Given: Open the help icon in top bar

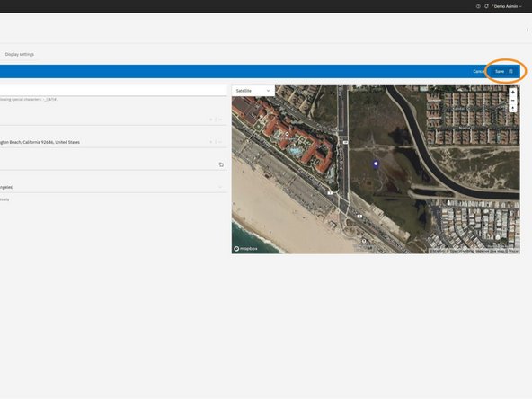Looking at the screenshot, I should [x=478, y=6].
